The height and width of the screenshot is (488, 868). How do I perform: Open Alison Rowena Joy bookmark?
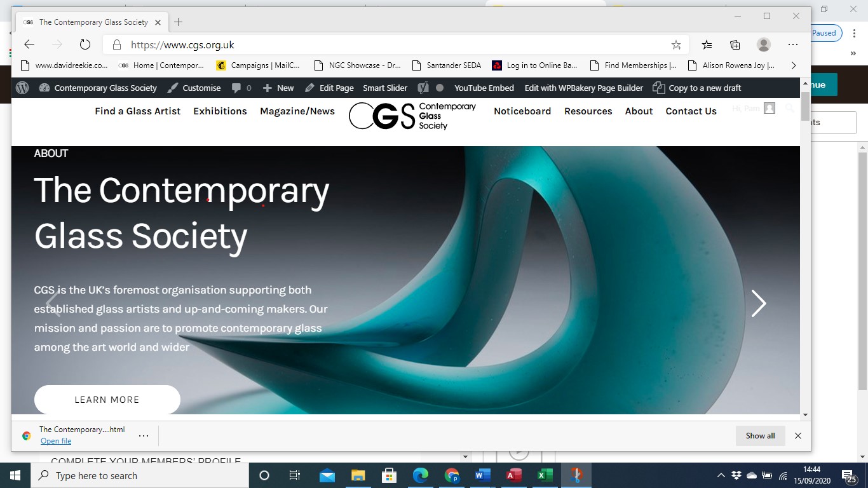(731, 65)
